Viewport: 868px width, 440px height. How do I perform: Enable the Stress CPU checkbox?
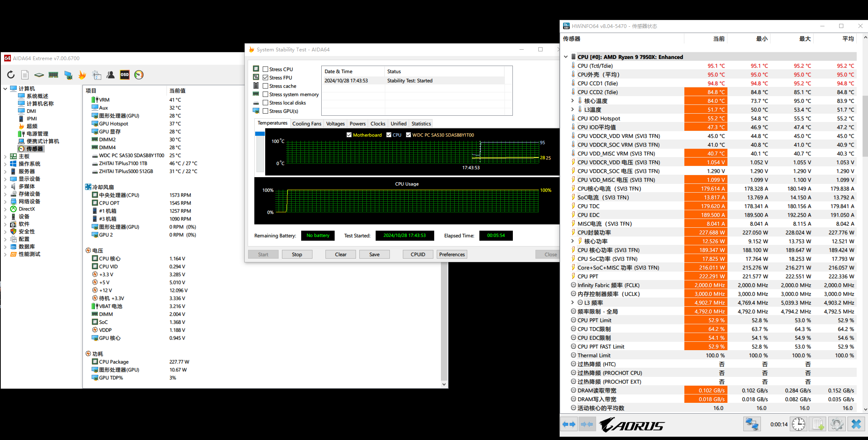coord(266,69)
